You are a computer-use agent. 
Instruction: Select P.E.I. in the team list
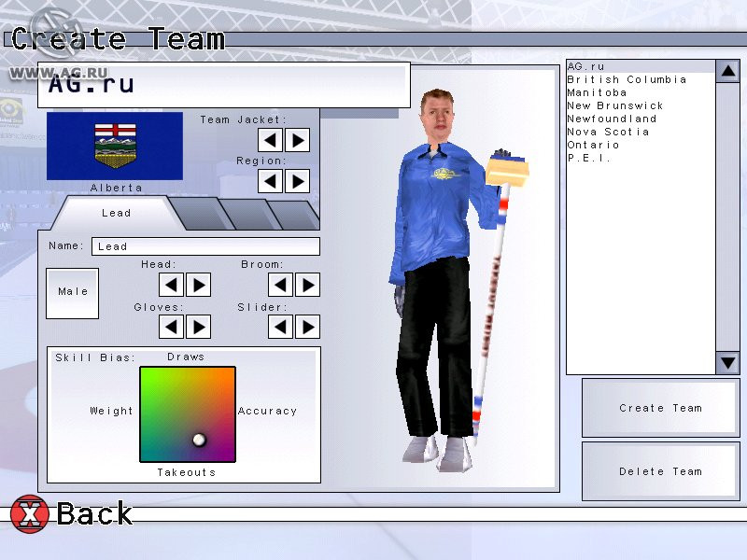[641, 158]
